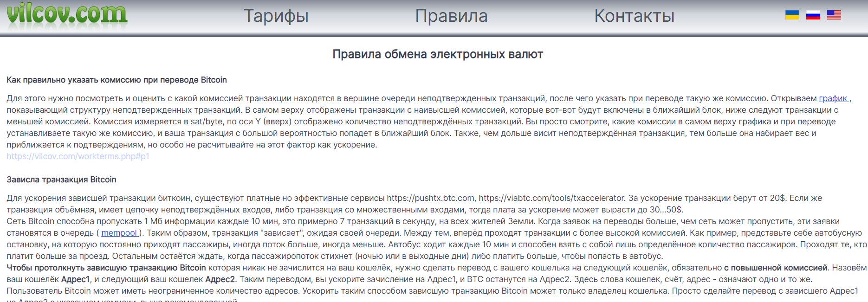Open the Контакты menu item
The height and width of the screenshot is (302, 868).
634,16
